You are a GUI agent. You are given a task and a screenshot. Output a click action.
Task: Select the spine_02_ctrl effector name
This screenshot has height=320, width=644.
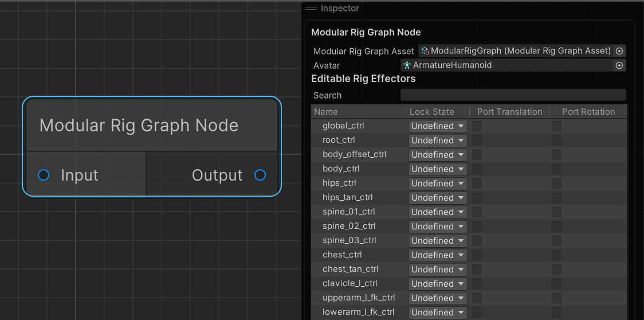click(349, 226)
